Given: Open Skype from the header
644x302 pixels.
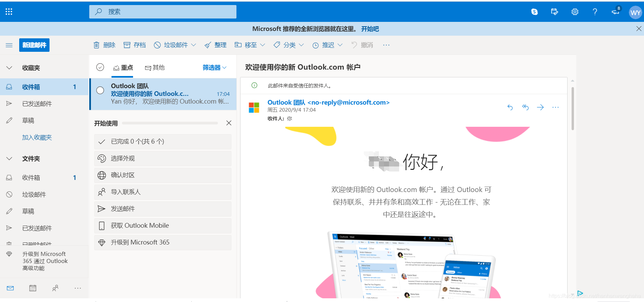Looking at the screenshot, I should [535, 12].
